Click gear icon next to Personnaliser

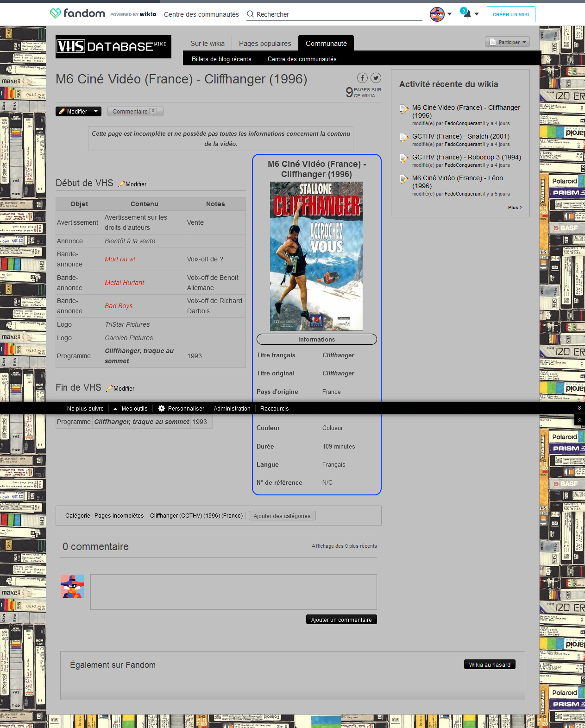click(x=162, y=408)
